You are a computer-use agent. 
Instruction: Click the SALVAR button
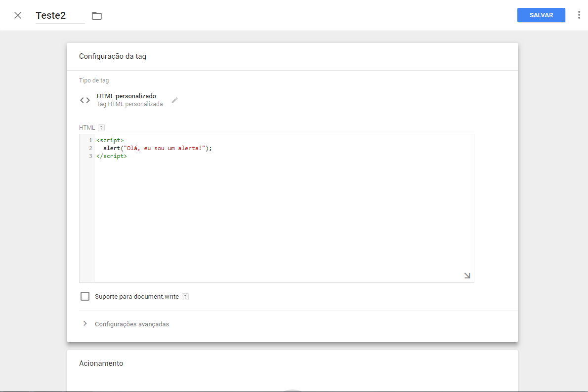[x=541, y=15]
